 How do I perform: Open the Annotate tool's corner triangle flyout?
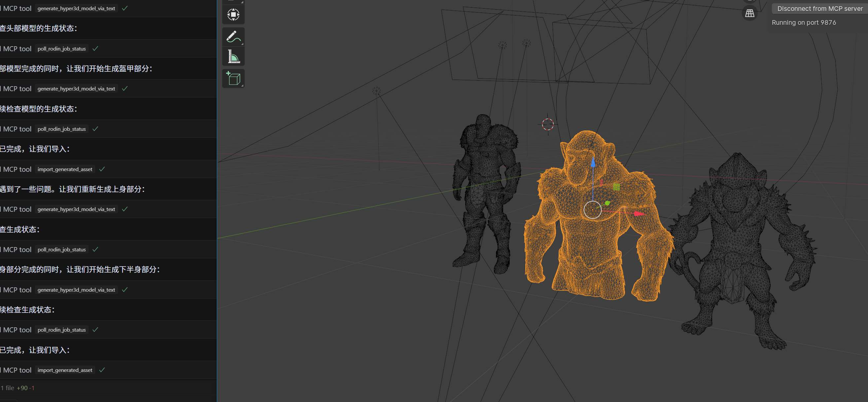[242, 44]
